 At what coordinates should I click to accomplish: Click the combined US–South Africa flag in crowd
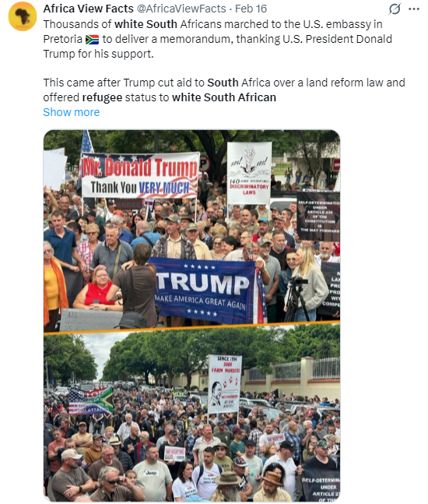click(x=91, y=400)
